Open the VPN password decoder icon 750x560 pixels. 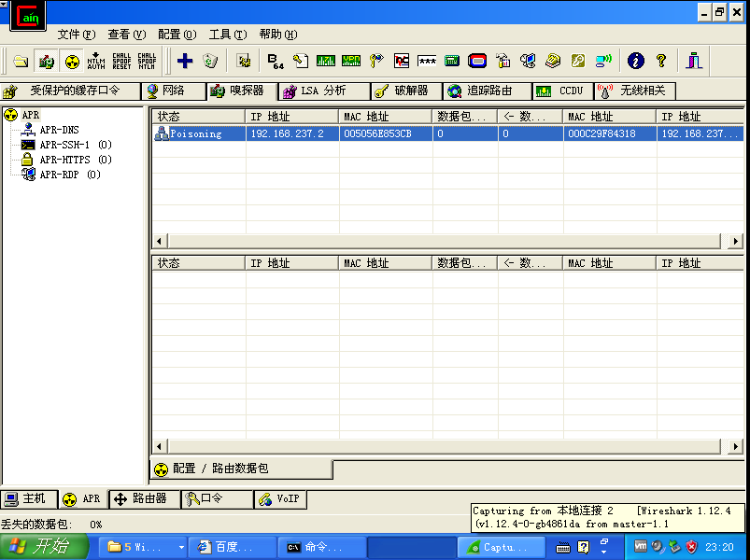tap(351, 61)
